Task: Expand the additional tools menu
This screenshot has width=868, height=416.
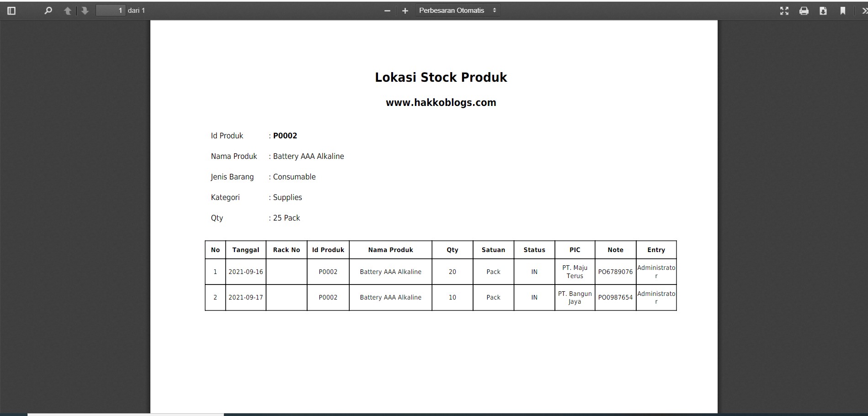Action: 863,11
